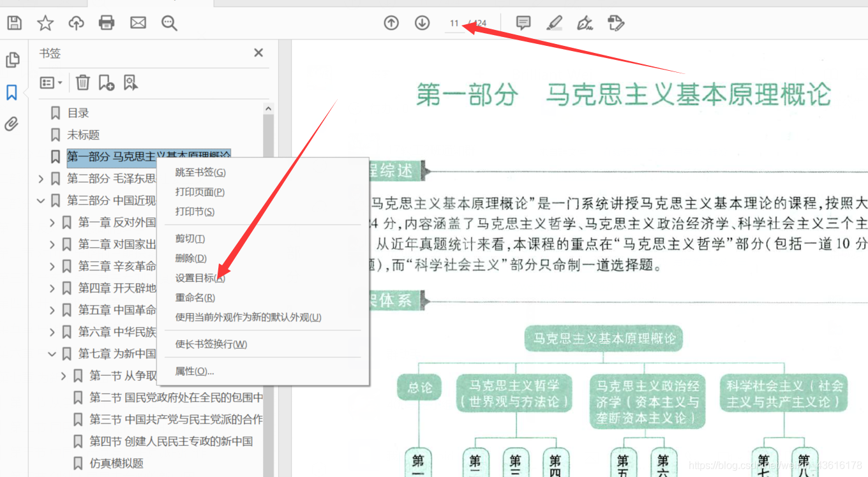Expand 第三章 辛亥革命 bookmark
868x477 pixels.
(x=52, y=266)
